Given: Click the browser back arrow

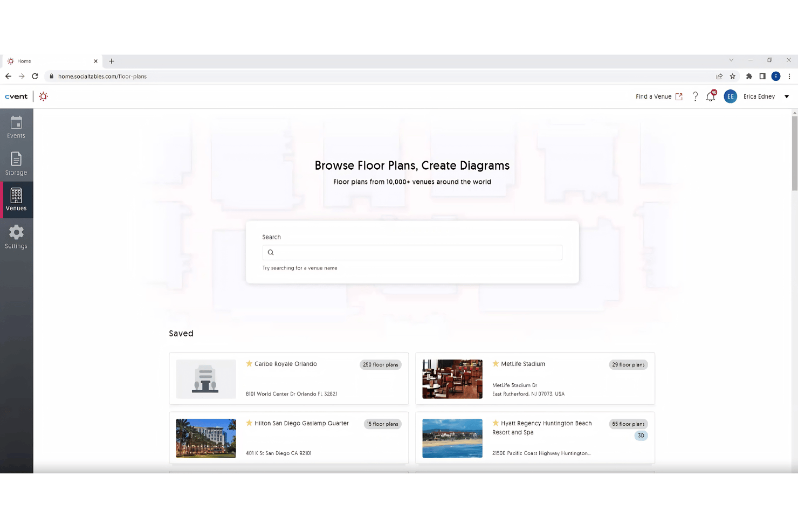Looking at the screenshot, I should pyautogui.click(x=8, y=76).
